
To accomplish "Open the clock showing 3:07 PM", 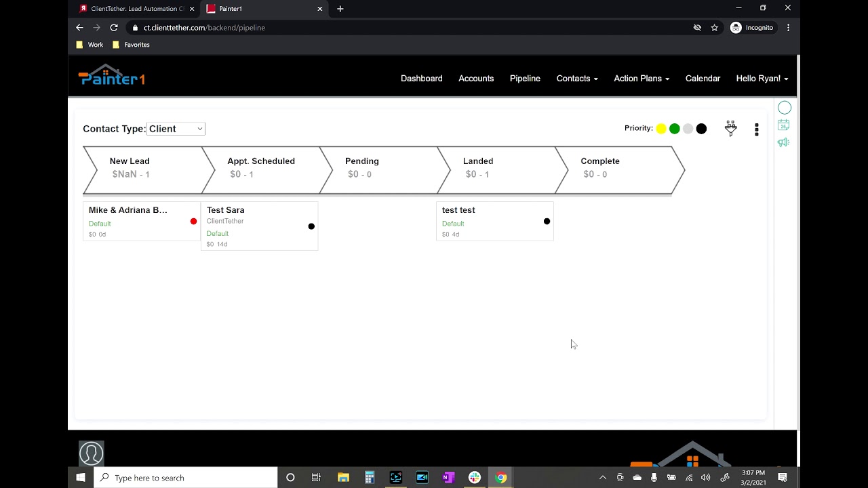I will coord(753,478).
